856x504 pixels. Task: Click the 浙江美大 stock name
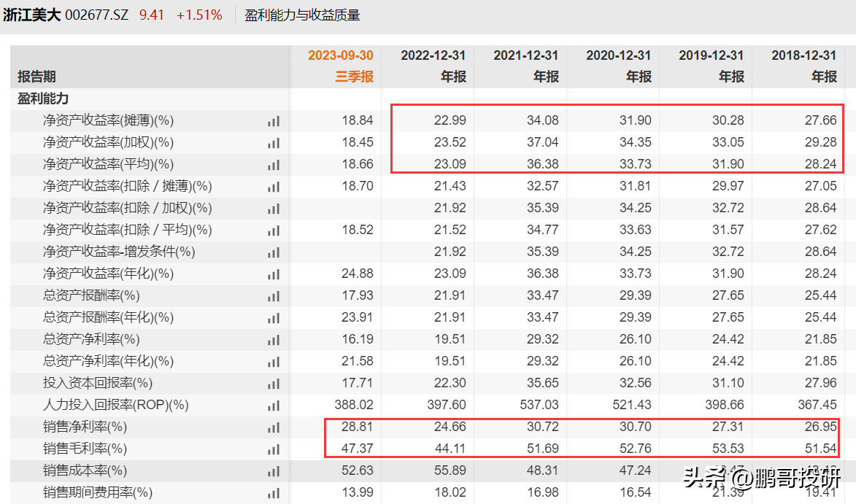pos(31,15)
